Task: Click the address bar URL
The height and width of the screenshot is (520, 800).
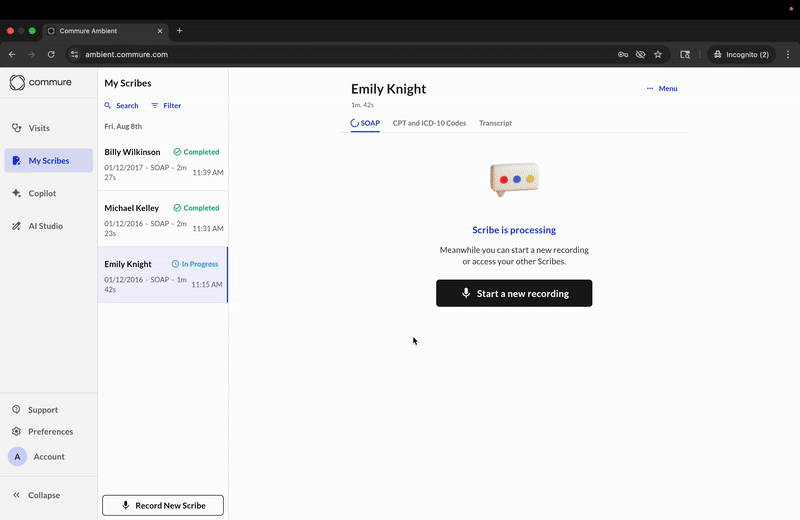Action: tap(127, 55)
